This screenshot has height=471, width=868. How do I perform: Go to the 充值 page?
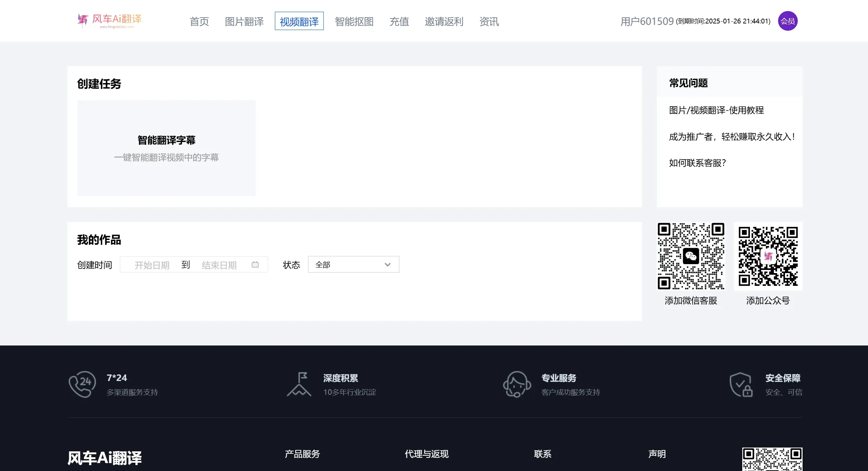pyautogui.click(x=399, y=21)
